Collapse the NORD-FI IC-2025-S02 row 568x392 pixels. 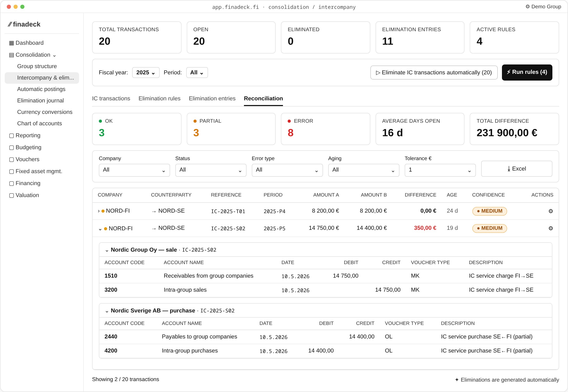pyautogui.click(x=100, y=229)
